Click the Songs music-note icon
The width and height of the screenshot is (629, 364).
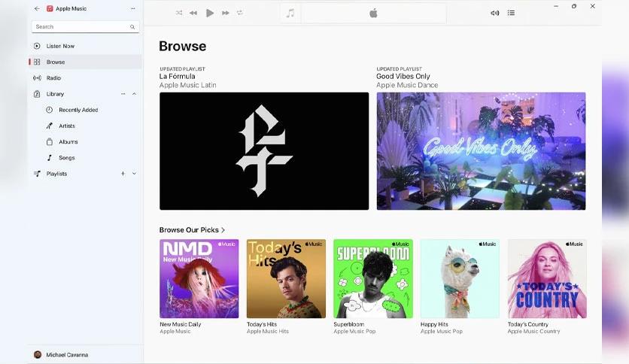click(50, 158)
